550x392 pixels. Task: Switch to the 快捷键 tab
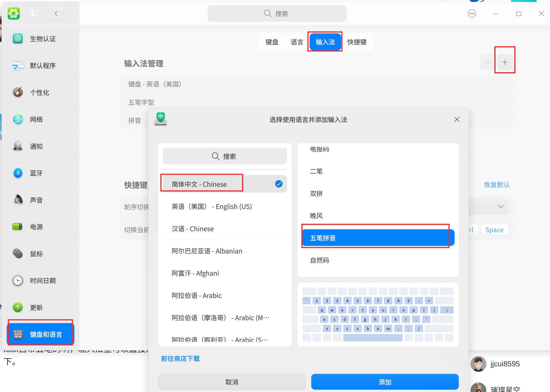(x=357, y=42)
